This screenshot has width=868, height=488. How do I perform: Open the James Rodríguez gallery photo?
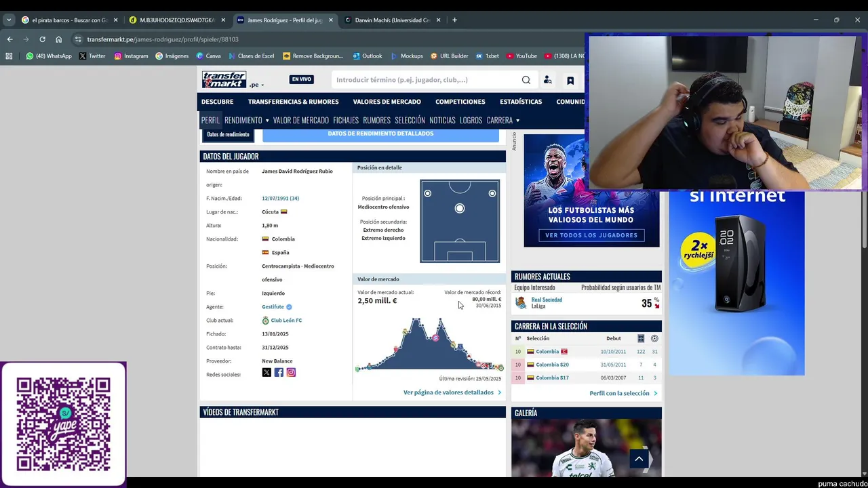tap(587, 448)
